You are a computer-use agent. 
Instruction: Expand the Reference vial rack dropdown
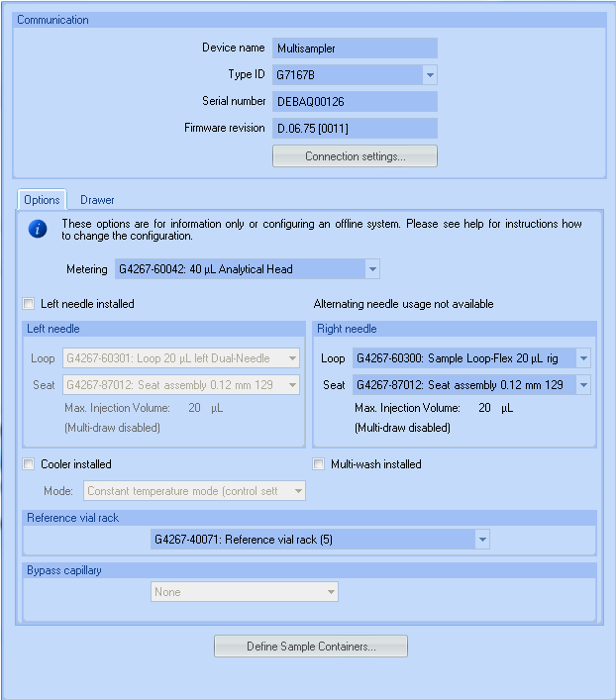(481, 540)
